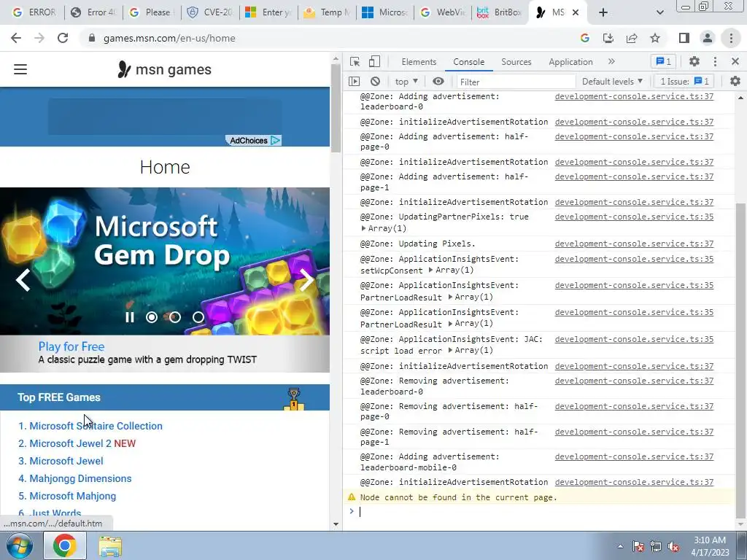Open DevTools customize three-dot menu
This screenshot has height=560, width=747.
715,61
